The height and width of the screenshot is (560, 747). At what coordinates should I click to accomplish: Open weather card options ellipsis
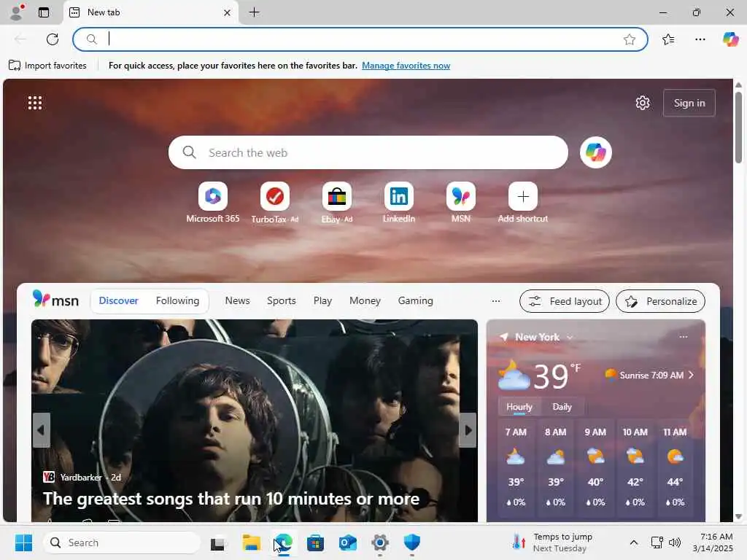point(683,337)
